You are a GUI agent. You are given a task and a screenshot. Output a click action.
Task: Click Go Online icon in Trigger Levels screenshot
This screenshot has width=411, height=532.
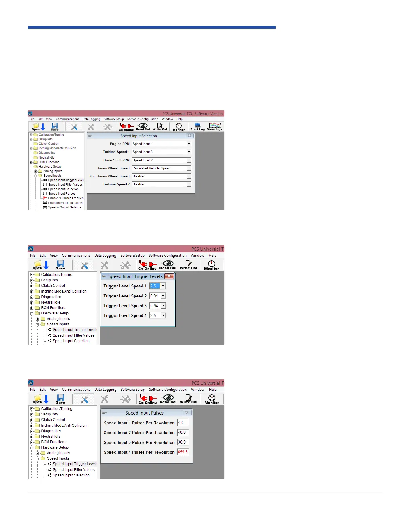pyautogui.click(x=147, y=265)
